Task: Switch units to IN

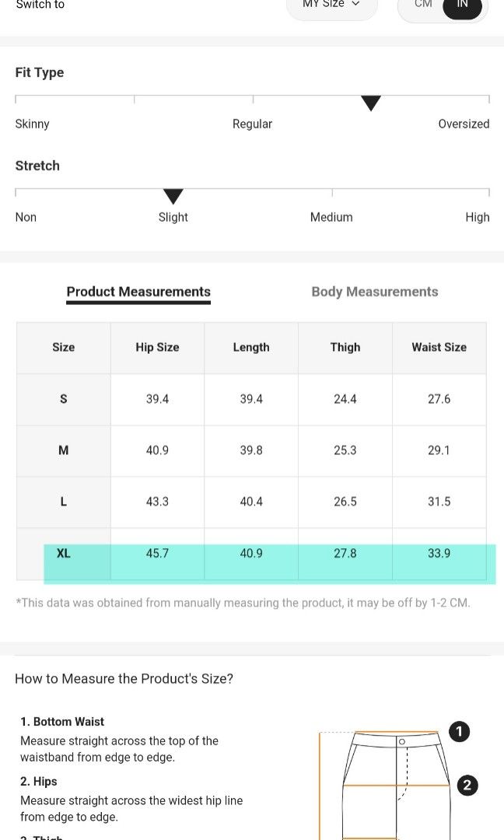Action: coord(462,5)
